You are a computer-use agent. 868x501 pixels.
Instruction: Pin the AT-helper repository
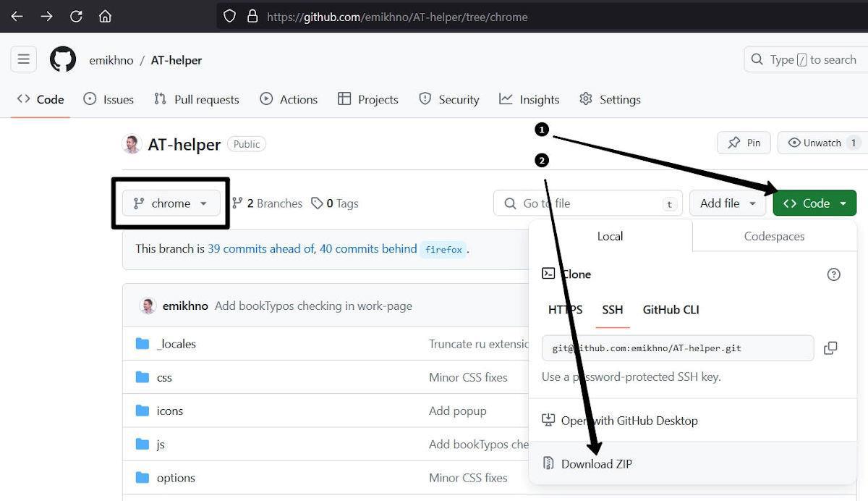(x=744, y=143)
